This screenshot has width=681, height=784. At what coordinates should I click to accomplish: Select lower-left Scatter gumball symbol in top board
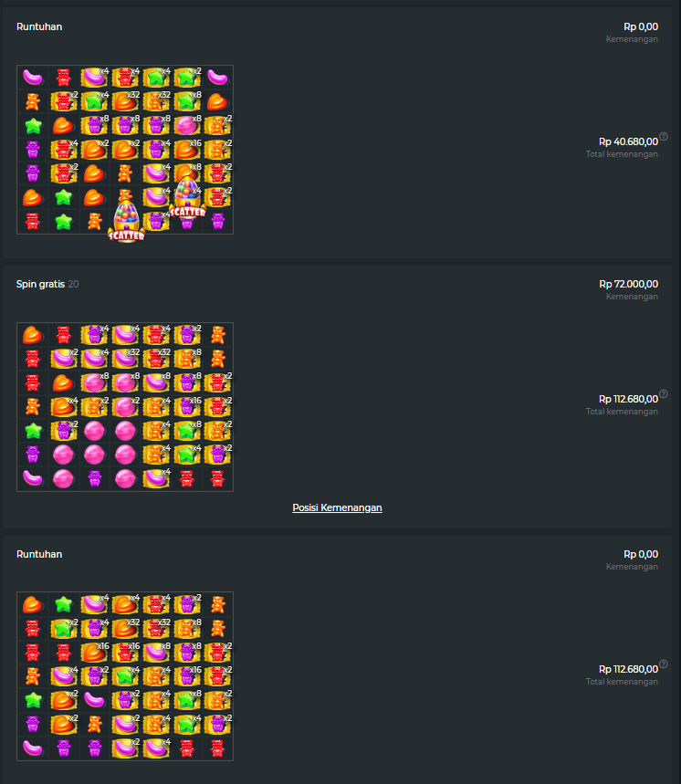126,221
